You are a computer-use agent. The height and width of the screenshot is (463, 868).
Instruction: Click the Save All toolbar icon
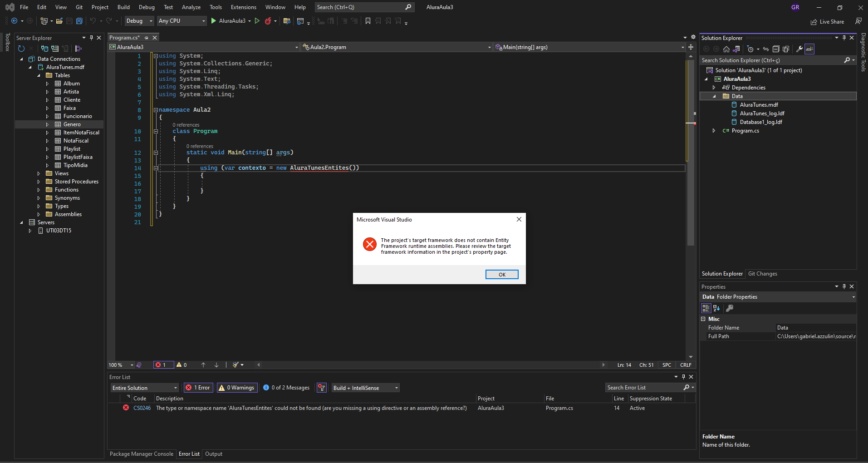(79, 21)
